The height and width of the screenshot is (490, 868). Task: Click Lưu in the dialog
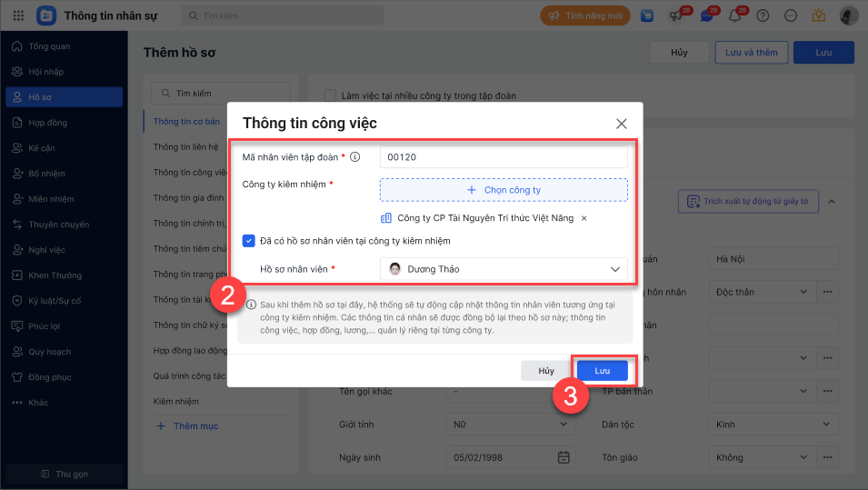tap(603, 370)
